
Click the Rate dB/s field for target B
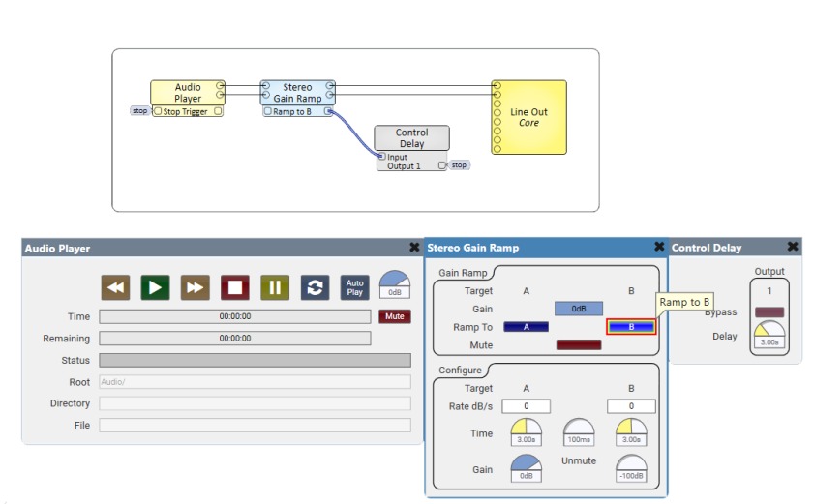(631, 406)
